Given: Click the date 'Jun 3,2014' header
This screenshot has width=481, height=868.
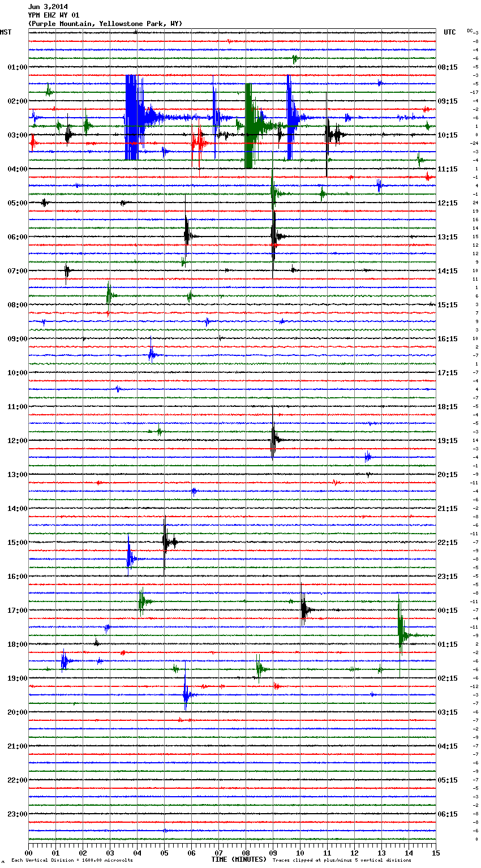Looking at the screenshot, I should 48,7.
